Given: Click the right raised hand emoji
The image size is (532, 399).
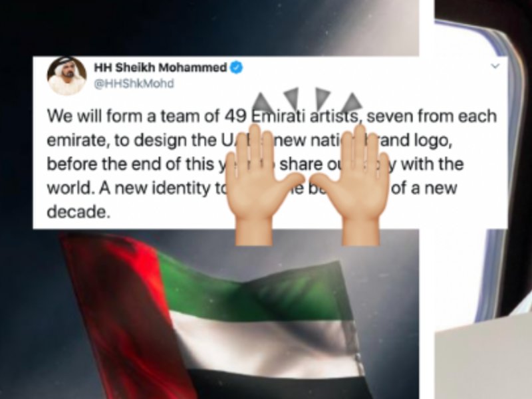Looking at the screenshot, I should coord(350,185).
